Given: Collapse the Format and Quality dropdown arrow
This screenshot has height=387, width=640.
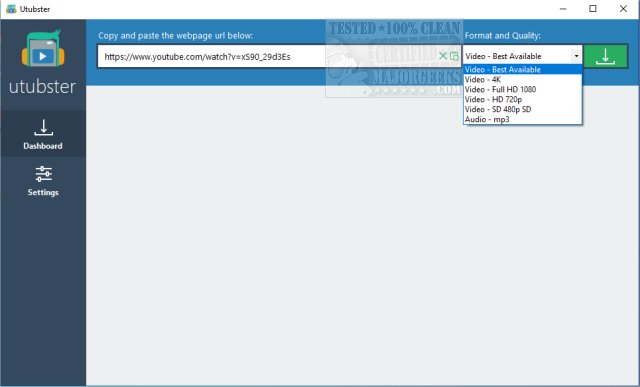Looking at the screenshot, I should [576, 56].
